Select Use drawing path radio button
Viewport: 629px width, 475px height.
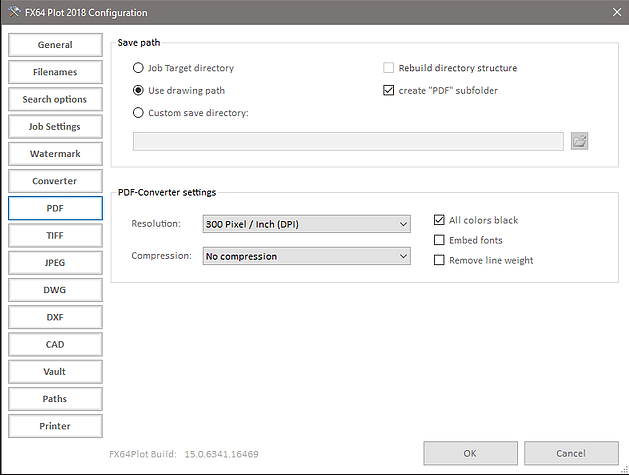138,90
